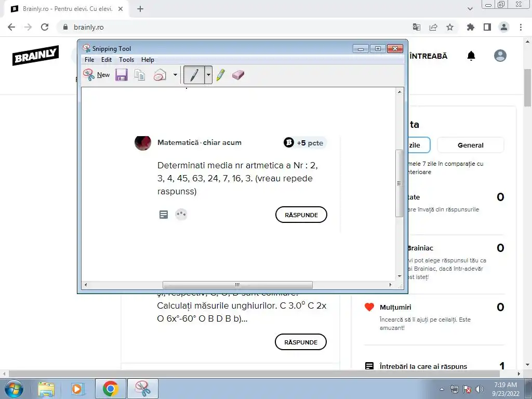The height and width of the screenshot is (399, 532).
Task: Switch to the 7 zile tab
Action: [419, 145]
